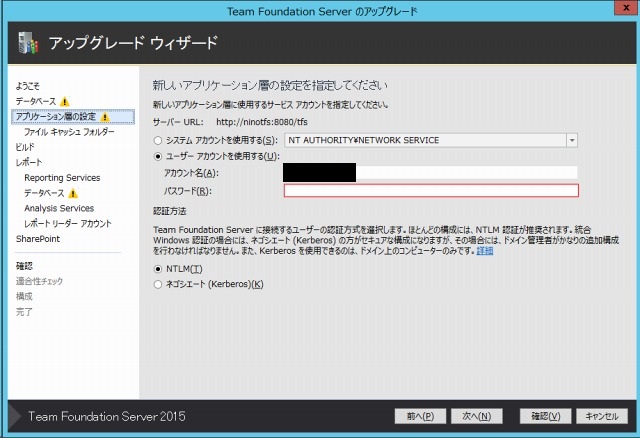Click the server URL http://ninotfs:8080/tfs text
Image resolution: width=640 pixels, height=438 pixels.
pos(262,122)
